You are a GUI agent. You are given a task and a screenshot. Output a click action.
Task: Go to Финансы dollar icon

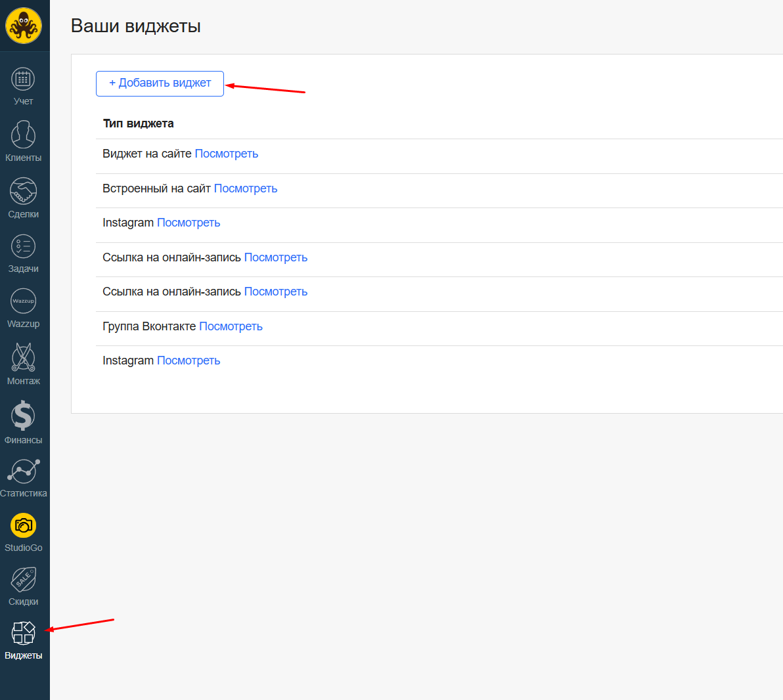(x=24, y=422)
